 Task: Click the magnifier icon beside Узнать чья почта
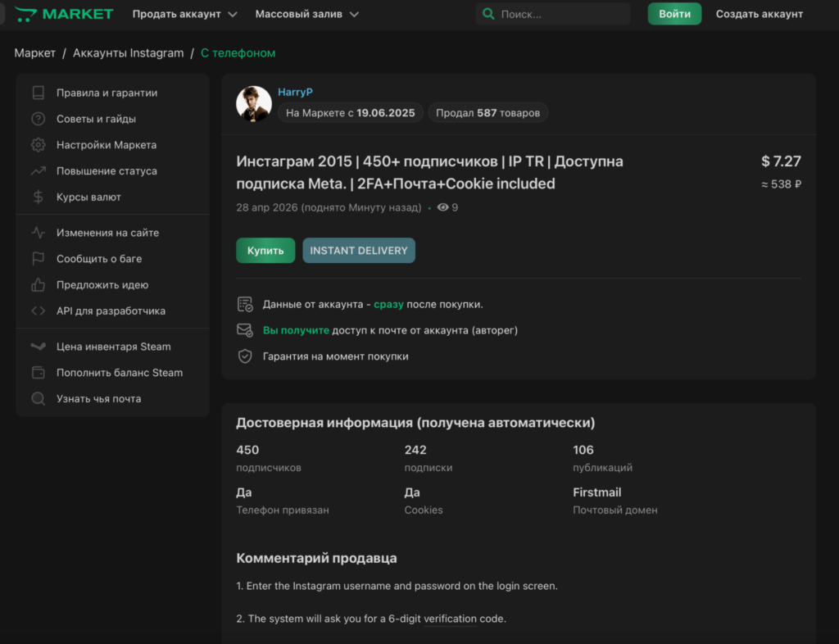click(x=38, y=398)
